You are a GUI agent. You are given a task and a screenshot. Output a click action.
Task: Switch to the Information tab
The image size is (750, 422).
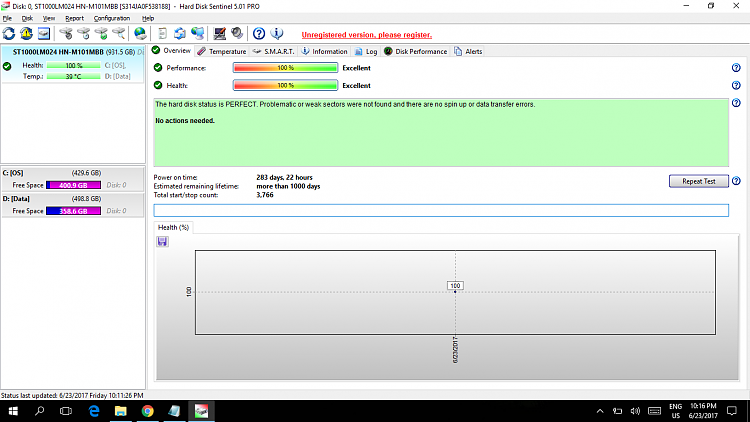324,51
